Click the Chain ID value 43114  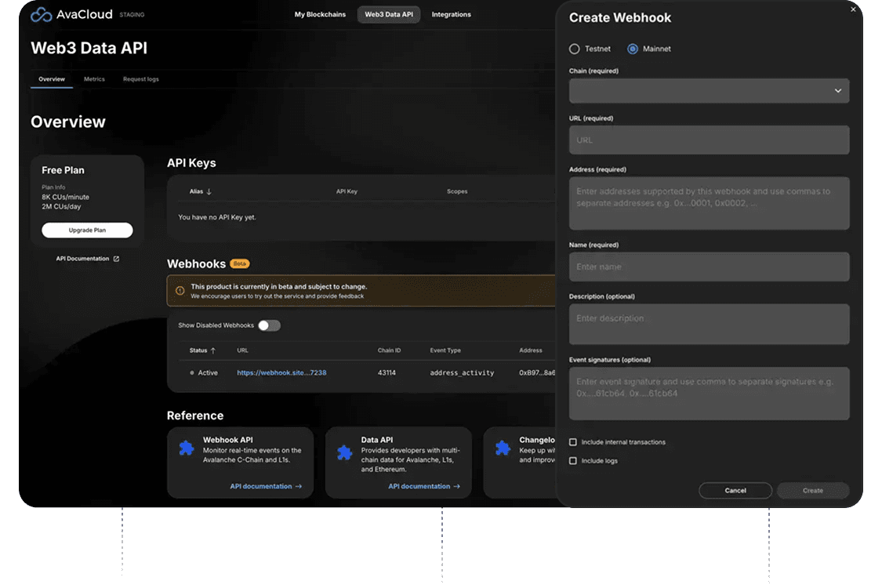coord(387,373)
